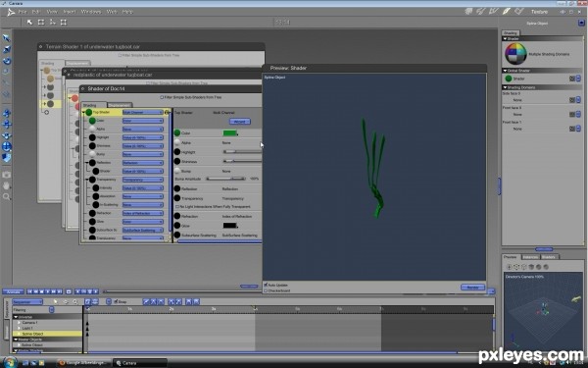This screenshot has width=588, height=368.
Task: Click the edit icon for Side face 9 domain
Action: 572,100
